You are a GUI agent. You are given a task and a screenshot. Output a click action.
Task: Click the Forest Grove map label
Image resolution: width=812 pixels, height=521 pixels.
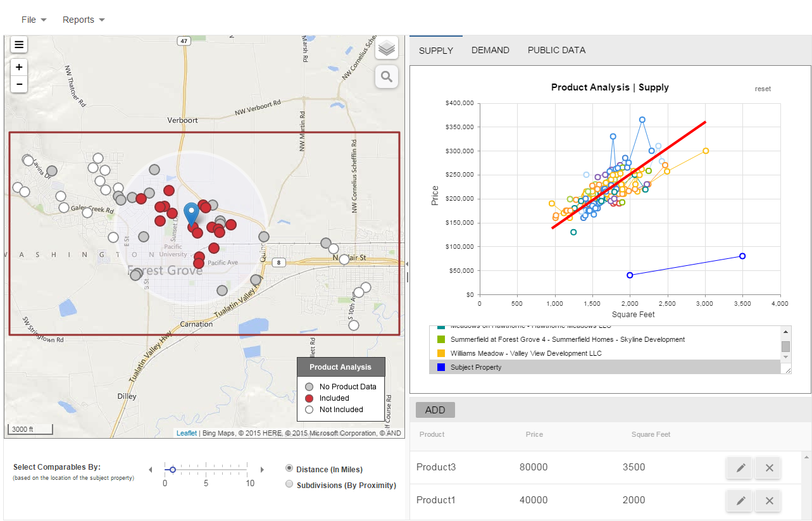(x=165, y=270)
